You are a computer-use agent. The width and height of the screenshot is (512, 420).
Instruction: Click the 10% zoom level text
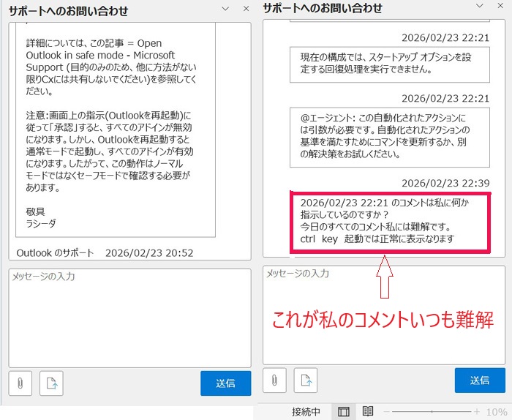[x=497, y=412]
